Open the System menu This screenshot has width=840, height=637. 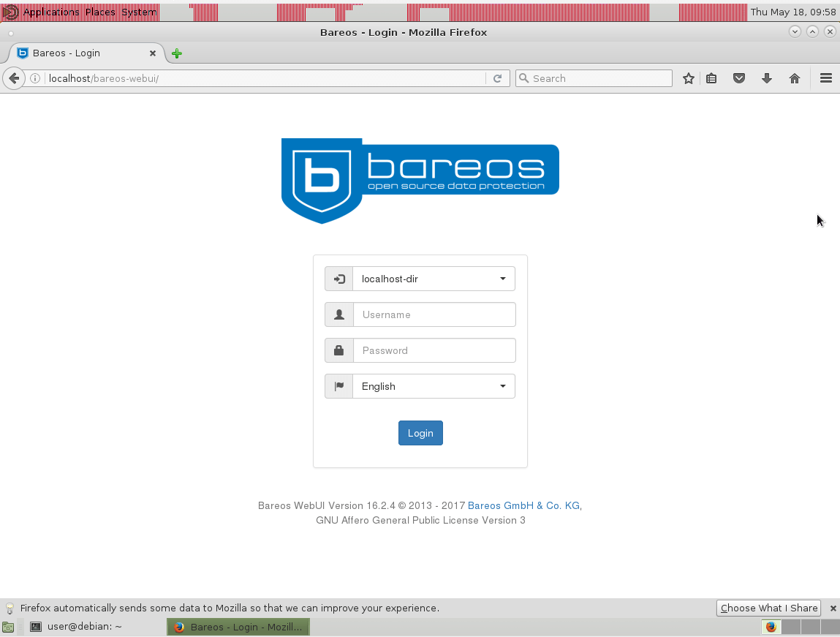140,12
